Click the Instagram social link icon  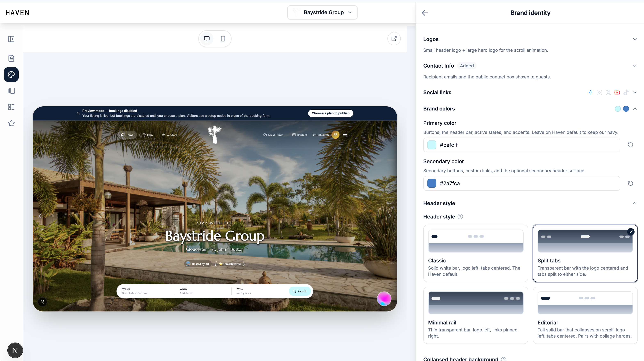click(599, 92)
